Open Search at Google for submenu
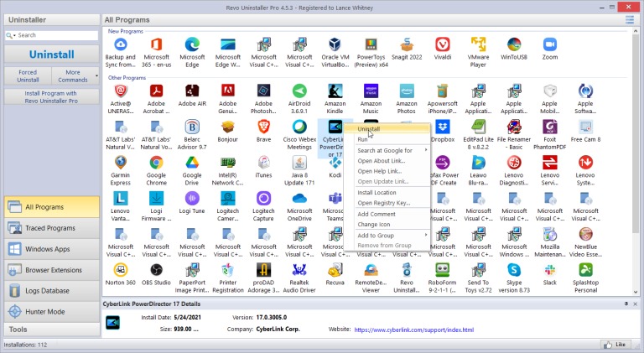Image resolution: width=644 pixels, height=353 pixels. tap(387, 151)
